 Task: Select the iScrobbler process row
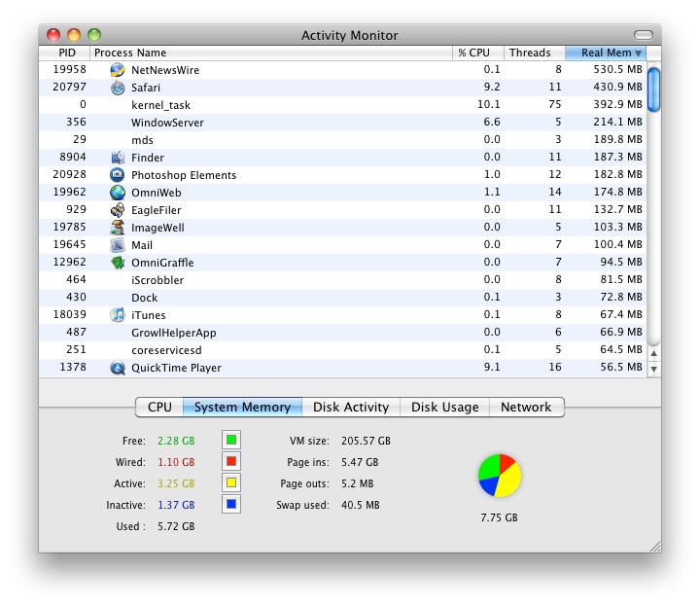[342, 280]
